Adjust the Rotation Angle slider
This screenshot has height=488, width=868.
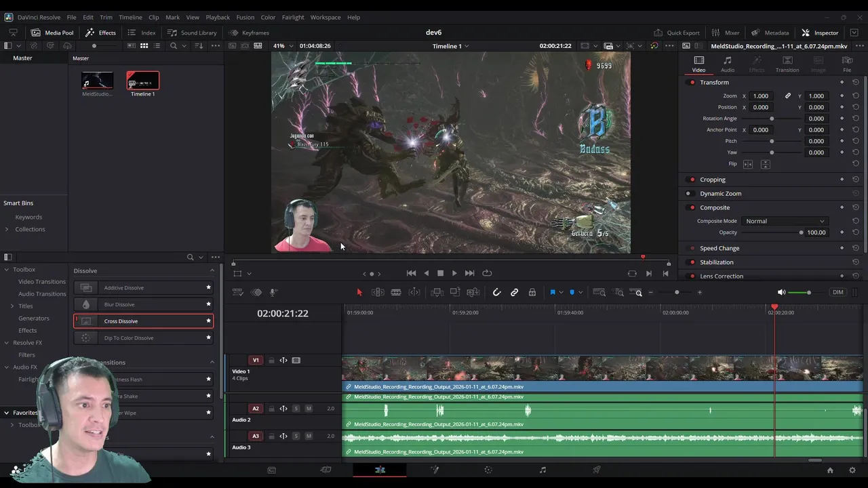coord(772,119)
